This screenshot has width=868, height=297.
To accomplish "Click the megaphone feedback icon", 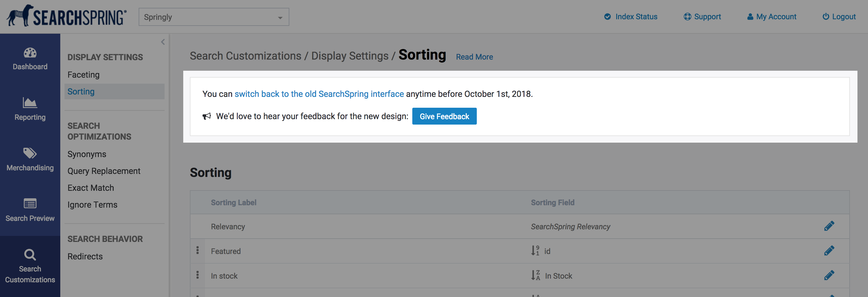I will pos(206,116).
